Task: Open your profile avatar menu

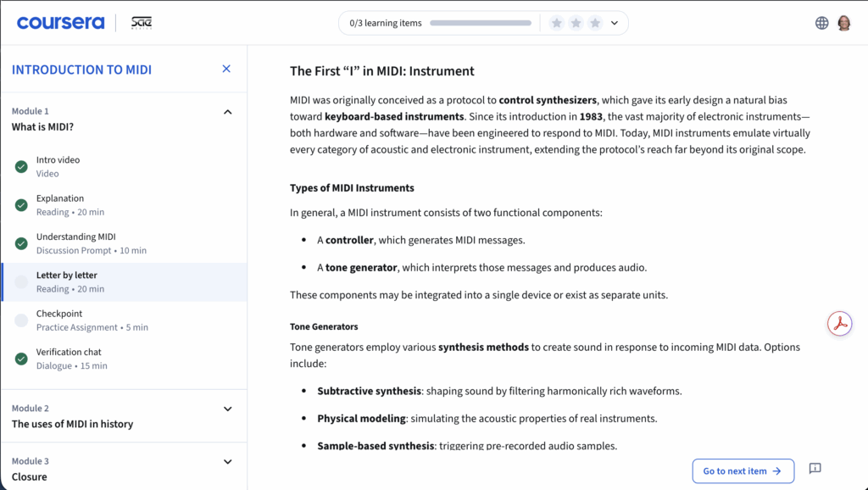Action: [844, 22]
